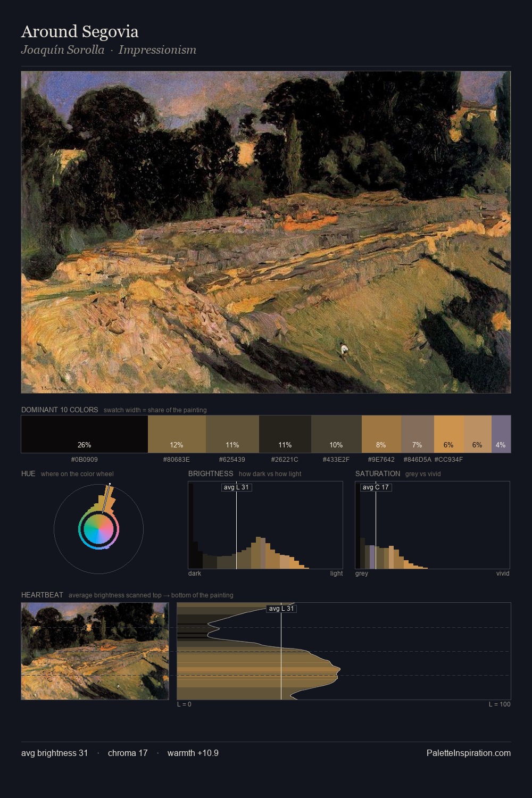
Task: Click the main Around Segovia painting image
Action: click(266, 232)
